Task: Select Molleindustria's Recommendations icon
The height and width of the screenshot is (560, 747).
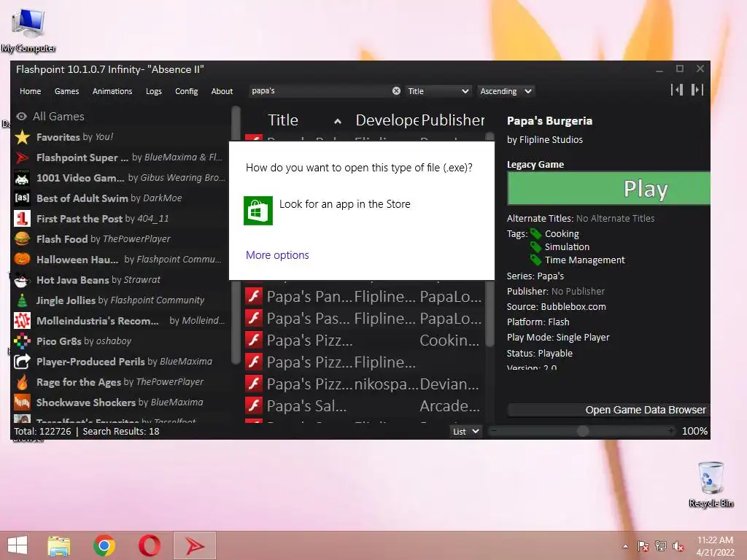Action: tap(22, 321)
